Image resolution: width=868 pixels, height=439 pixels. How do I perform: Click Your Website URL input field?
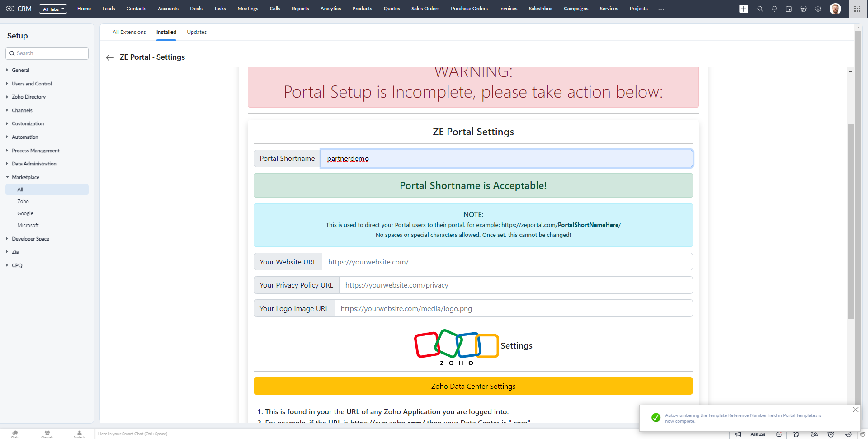(x=507, y=262)
